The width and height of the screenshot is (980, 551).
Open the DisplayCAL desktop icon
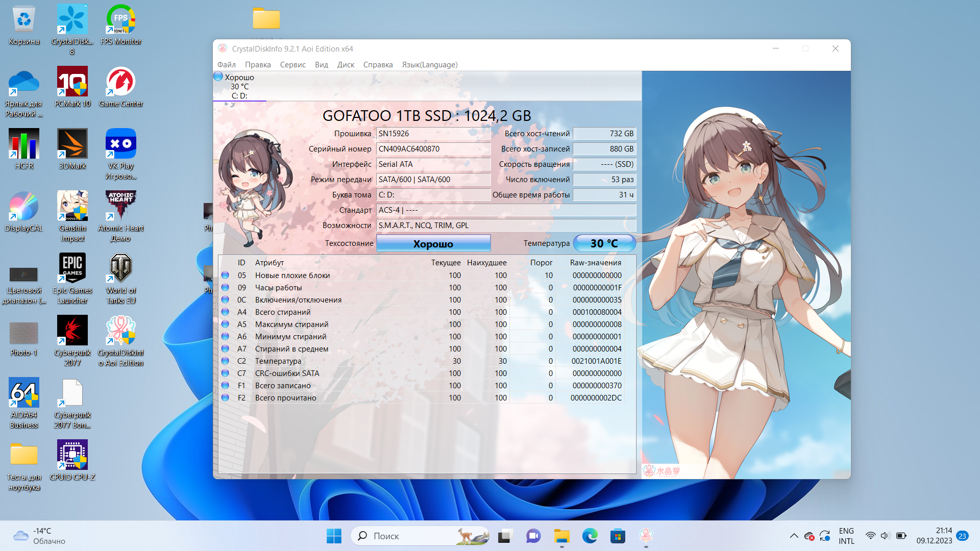tap(24, 206)
